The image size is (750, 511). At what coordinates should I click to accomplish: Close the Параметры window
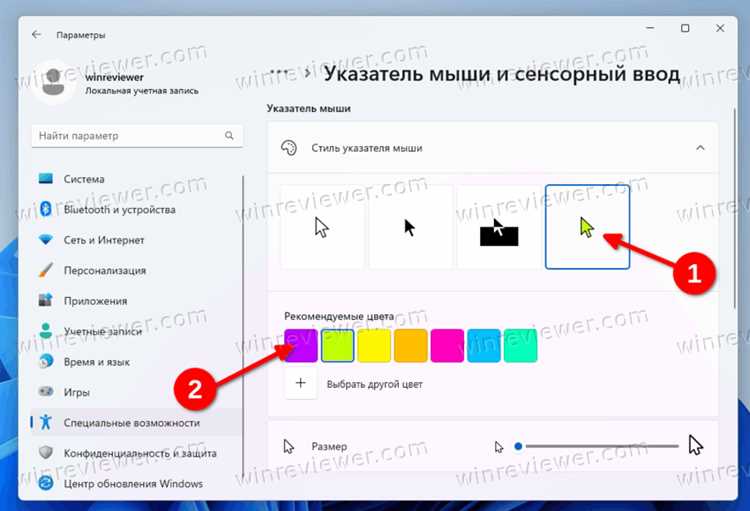pyautogui.click(x=720, y=28)
